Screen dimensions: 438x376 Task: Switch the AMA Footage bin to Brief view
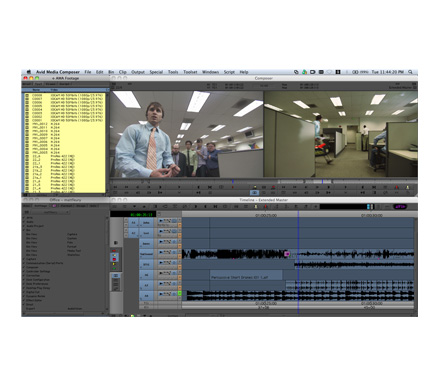coord(27,84)
